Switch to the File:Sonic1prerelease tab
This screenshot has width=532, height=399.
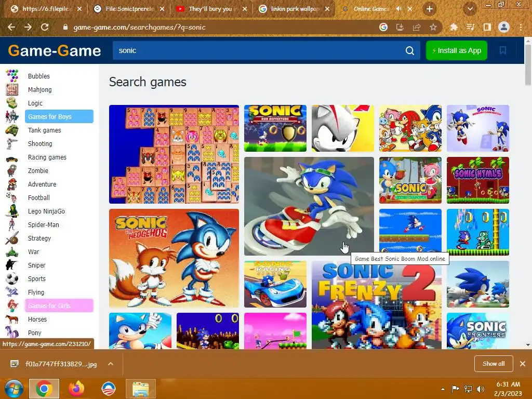pyautogui.click(x=128, y=9)
